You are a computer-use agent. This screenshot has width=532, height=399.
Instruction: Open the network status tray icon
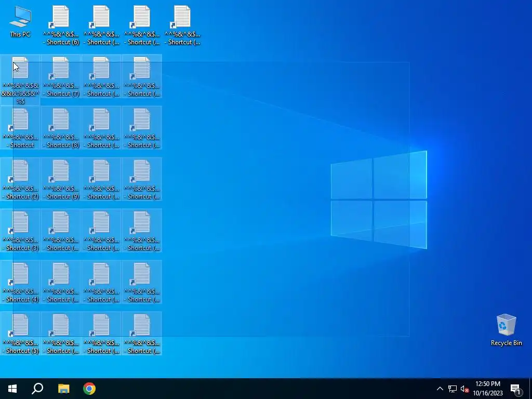point(453,389)
